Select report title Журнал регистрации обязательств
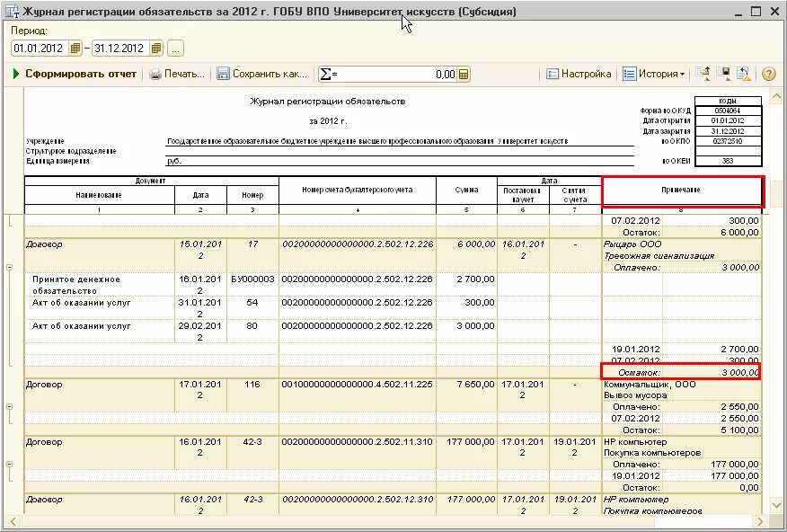This screenshot has height=532, width=787. pyautogui.click(x=328, y=102)
